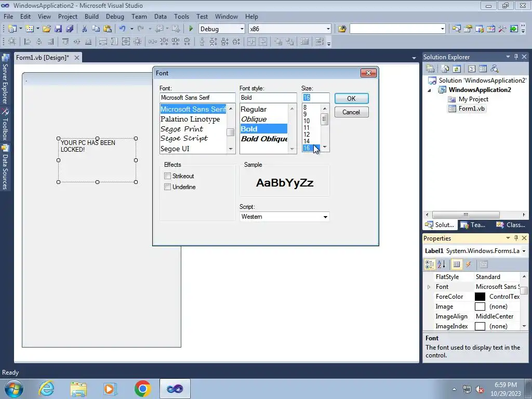Expand the Font property in Properties

429,287
